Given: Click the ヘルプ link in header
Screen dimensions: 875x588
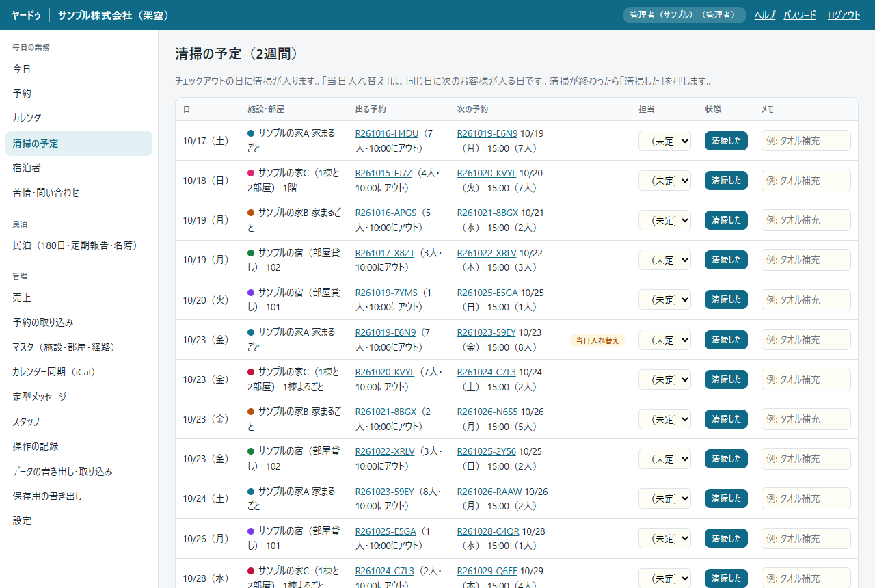Looking at the screenshot, I should (765, 15).
